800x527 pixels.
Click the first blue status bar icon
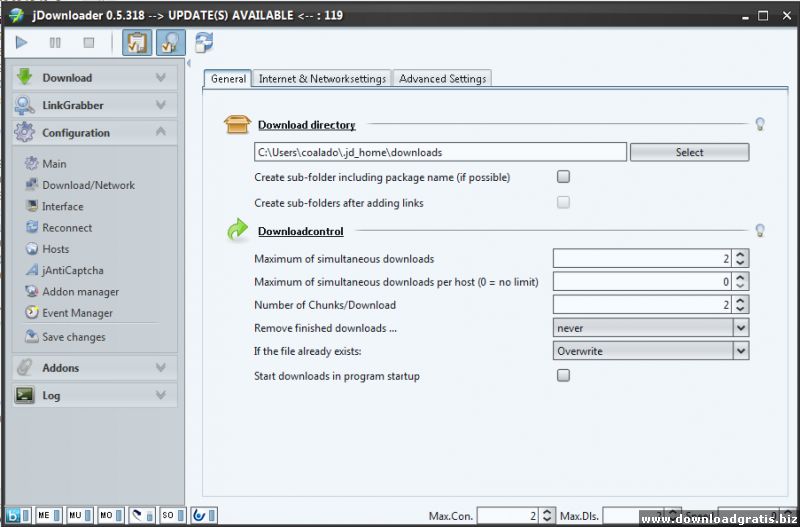tap(18, 515)
